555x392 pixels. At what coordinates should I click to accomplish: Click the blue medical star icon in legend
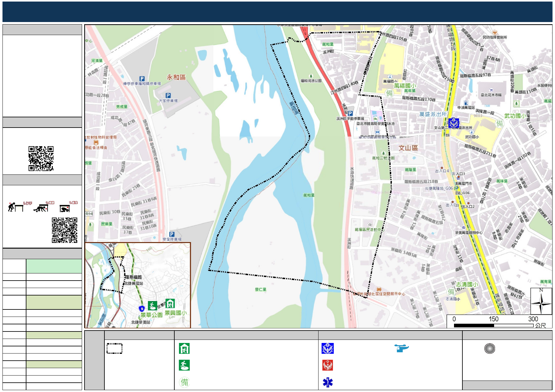pyautogui.click(x=328, y=382)
